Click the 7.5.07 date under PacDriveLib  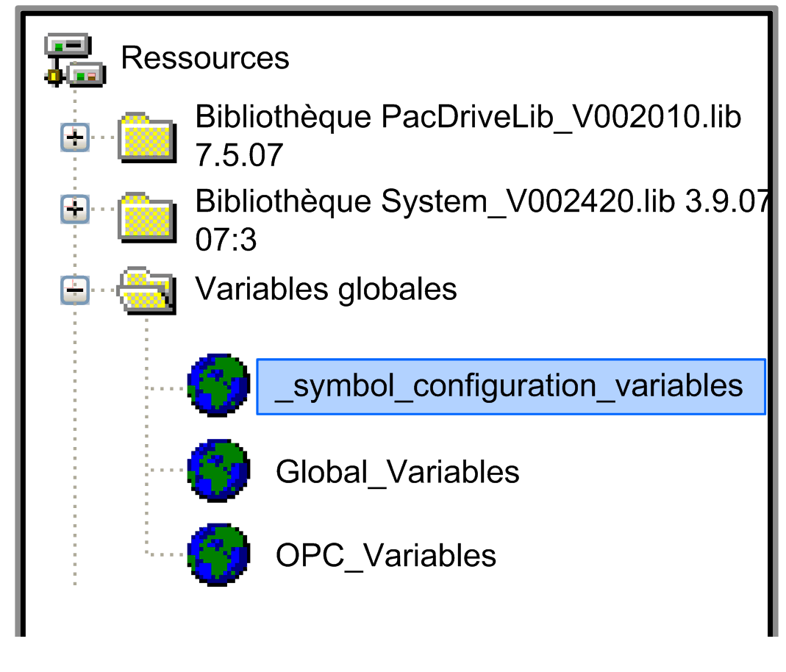coord(239,156)
